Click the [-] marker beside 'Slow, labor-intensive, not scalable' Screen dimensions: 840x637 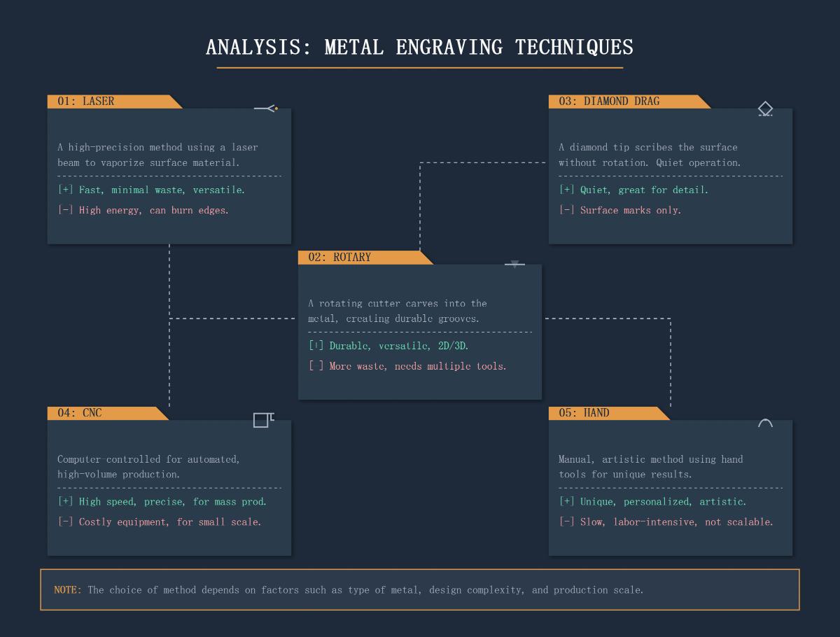(x=566, y=521)
